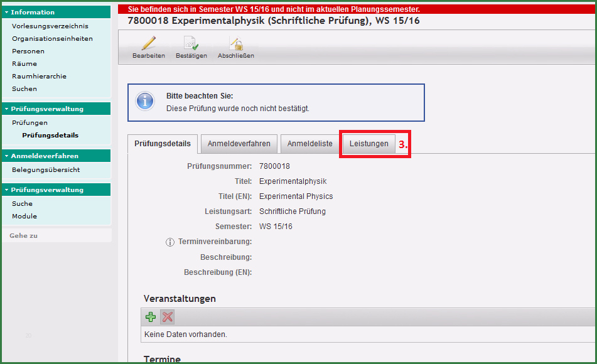This screenshot has height=364, width=597.
Task: Click the Gehe zu field
Action: point(56,235)
